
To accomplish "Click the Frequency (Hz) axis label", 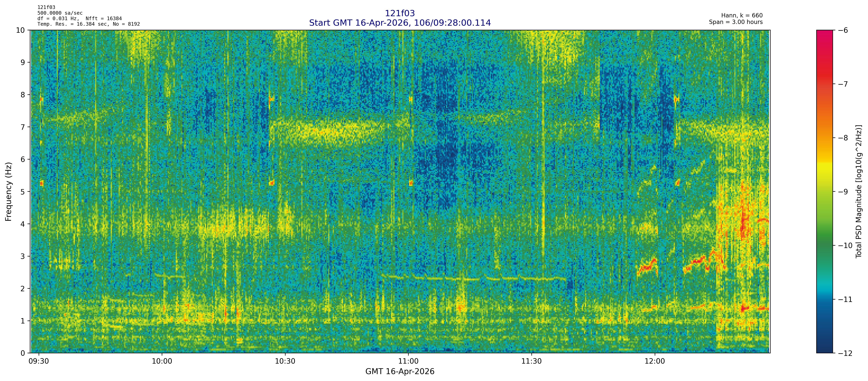I will (9, 192).
